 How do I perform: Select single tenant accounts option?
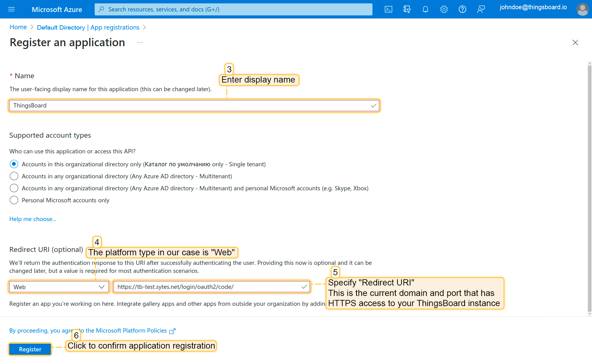[x=14, y=164]
